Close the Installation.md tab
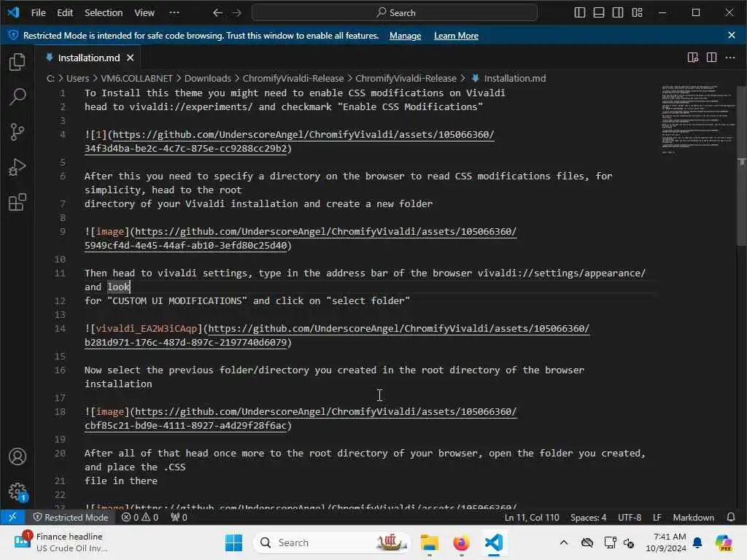Viewport: 747px width, 560px height. tap(130, 58)
